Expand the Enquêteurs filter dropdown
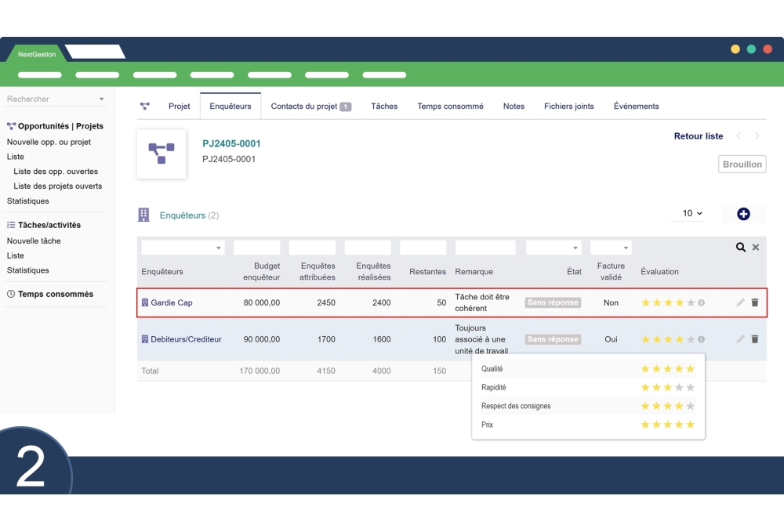This screenshot has height=532, width=784. point(183,248)
